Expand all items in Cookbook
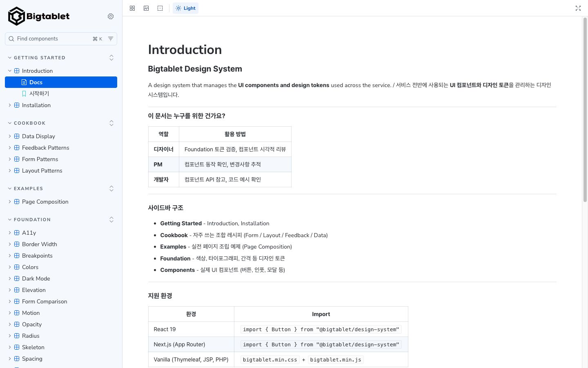This screenshot has width=588, height=368. pyautogui.click(x=111, y=123)
